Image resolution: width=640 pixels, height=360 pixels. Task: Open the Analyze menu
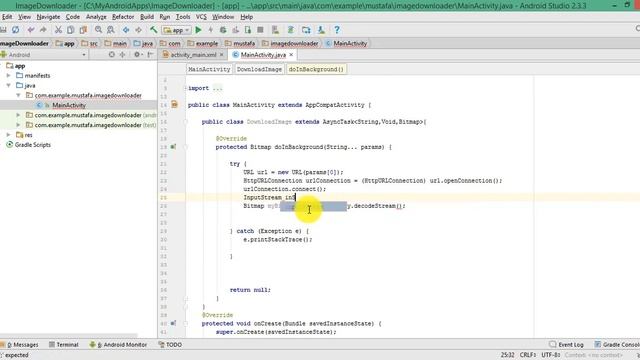[x=96, y=17]
